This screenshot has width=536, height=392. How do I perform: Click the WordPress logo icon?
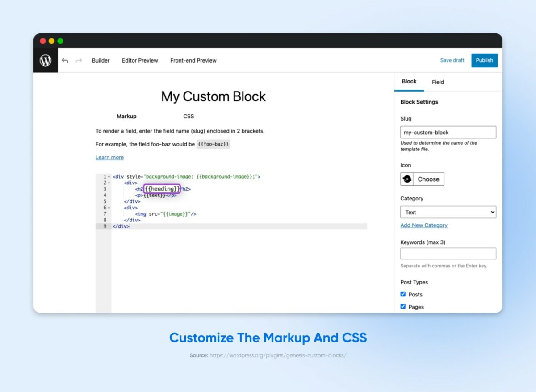(46, 60)
